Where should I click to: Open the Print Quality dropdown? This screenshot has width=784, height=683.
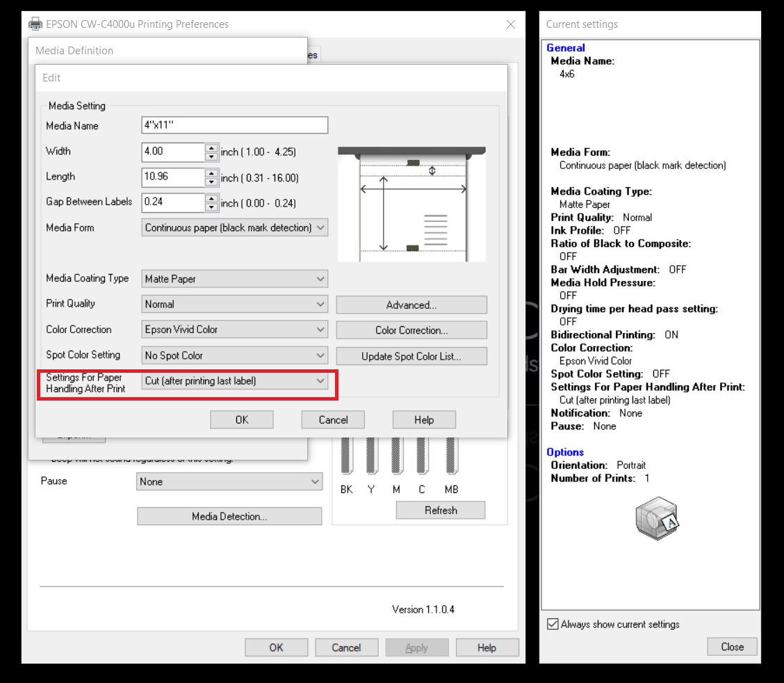click(x=235, y=304)
